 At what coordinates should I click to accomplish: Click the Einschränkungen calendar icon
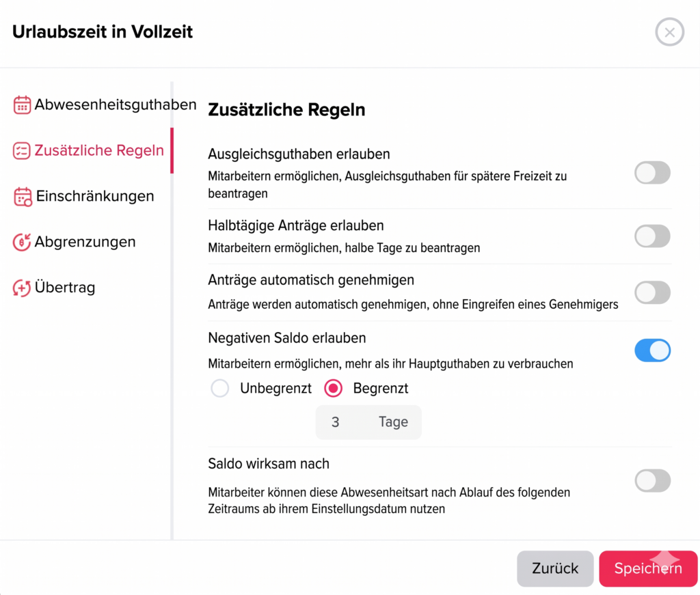21,196
